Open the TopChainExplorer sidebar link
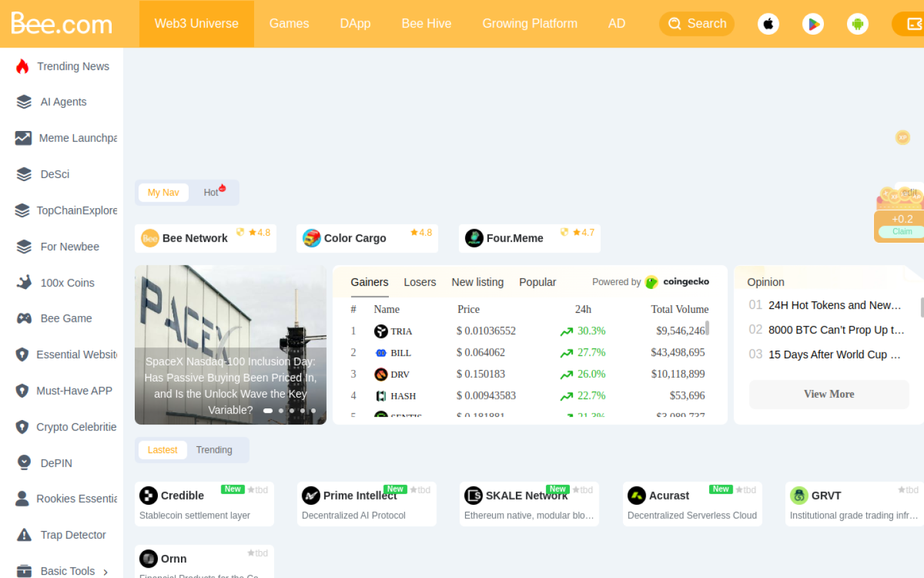 (77, 211)
